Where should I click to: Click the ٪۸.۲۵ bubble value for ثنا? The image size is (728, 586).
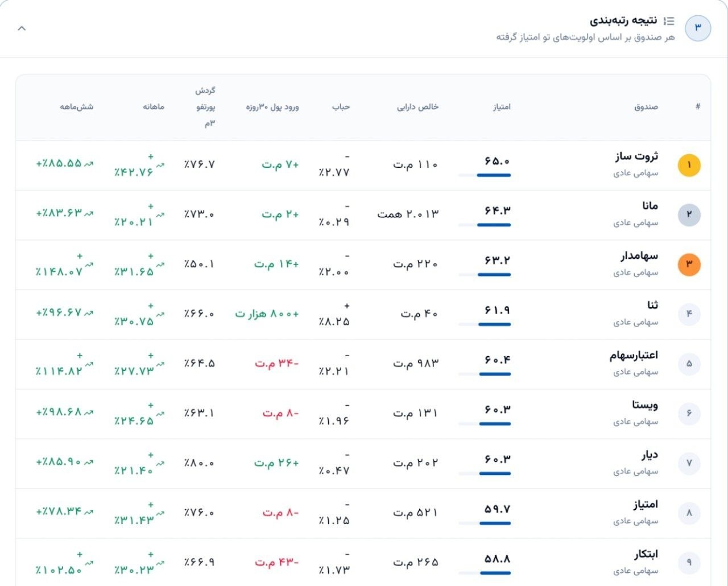pos(334,314)
